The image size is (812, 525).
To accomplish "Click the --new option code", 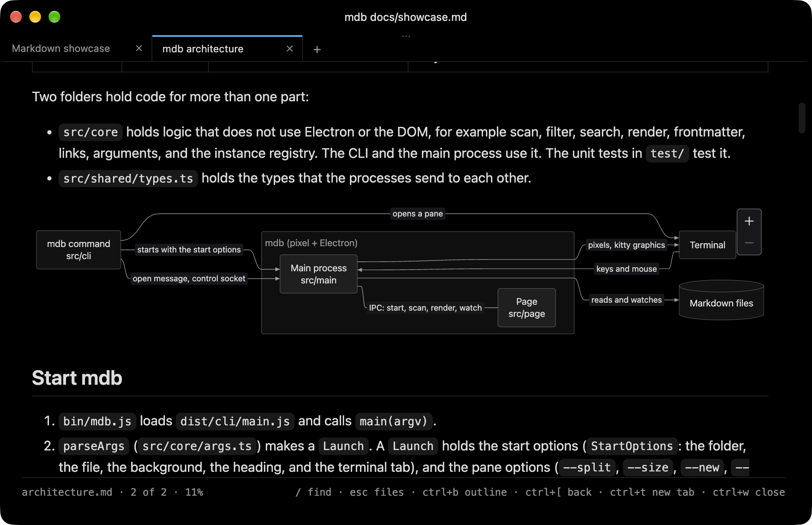I will click(x=702, y=468).
